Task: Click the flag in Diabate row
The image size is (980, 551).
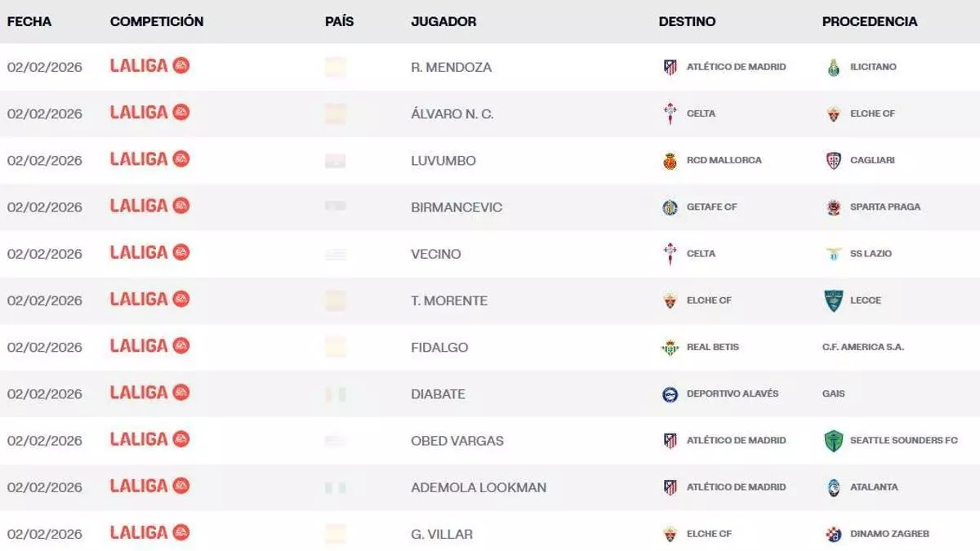Action: 336,394
